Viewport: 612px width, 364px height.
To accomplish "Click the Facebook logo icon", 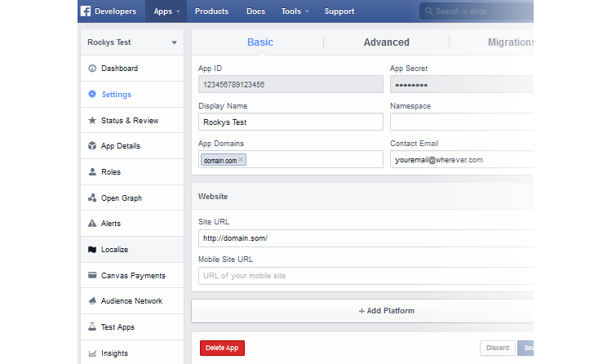I will [x=86, y=11].
